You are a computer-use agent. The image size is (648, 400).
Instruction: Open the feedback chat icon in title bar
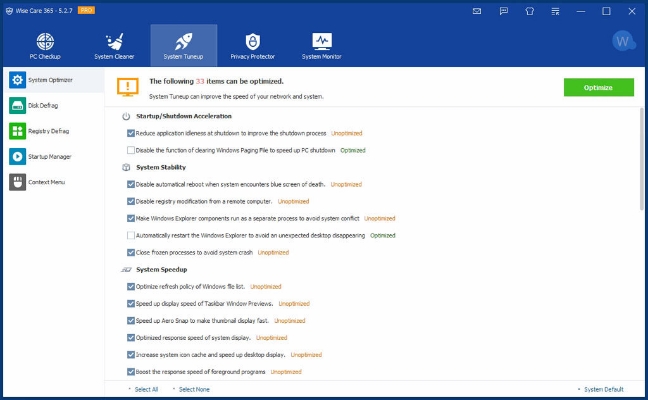coord(503,11)
